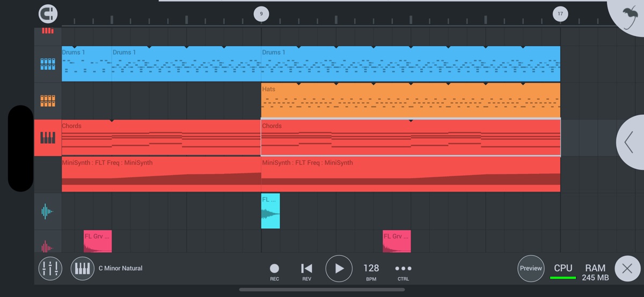Image resolution: width=644 pixels, height=297 pixels.
Task: Expand the right side panel chevron
Action: [x=629, y=142]
